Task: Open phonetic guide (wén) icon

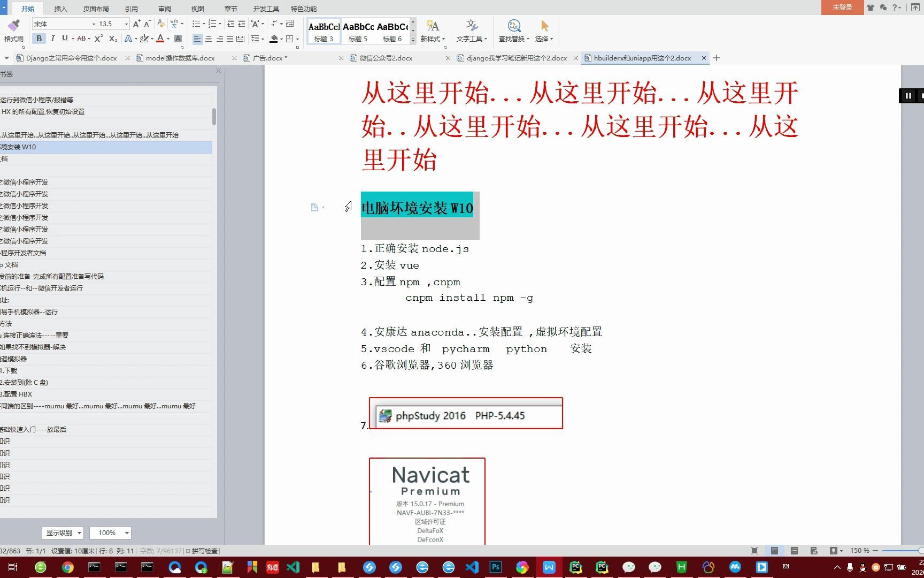Action: tap(174, 24)
